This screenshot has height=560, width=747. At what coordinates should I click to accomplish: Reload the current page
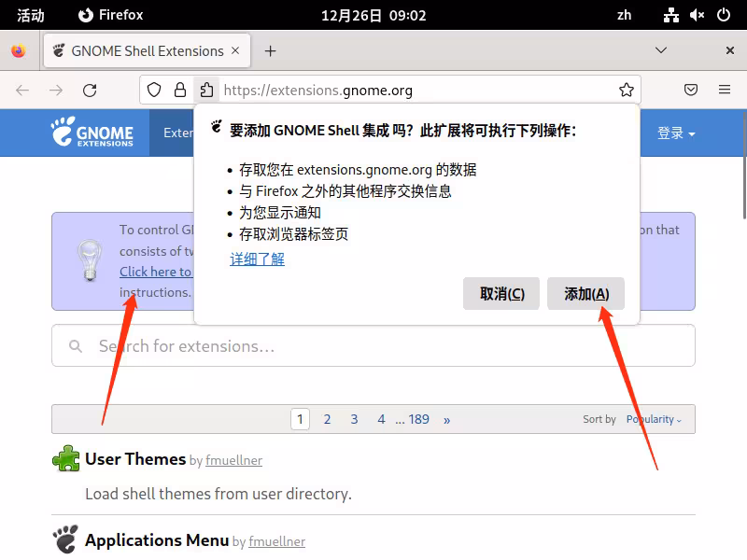(x=90, y=90)
